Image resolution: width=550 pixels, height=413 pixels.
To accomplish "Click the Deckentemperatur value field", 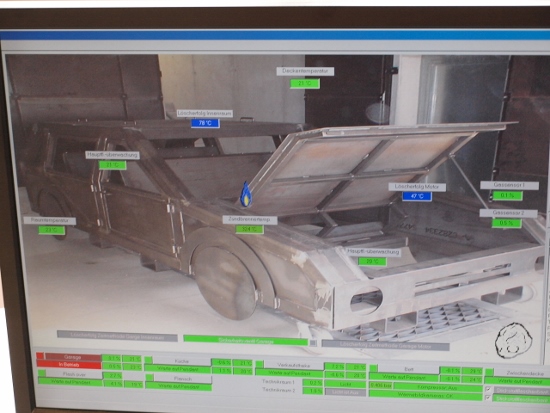I will [x=305, y=84].
